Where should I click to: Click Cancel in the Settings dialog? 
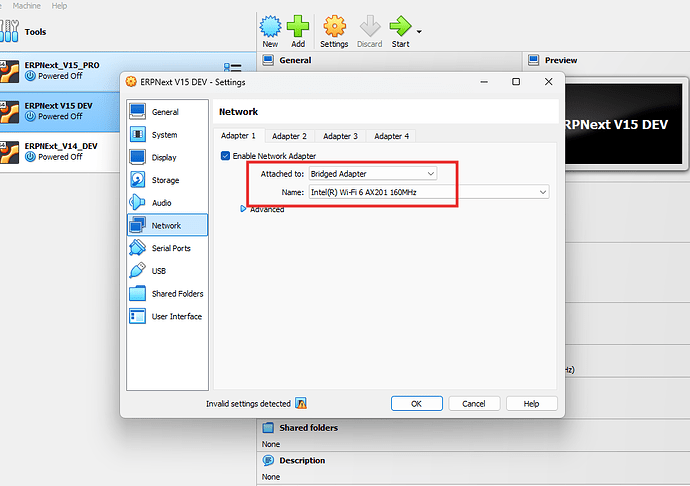point(474,404)
